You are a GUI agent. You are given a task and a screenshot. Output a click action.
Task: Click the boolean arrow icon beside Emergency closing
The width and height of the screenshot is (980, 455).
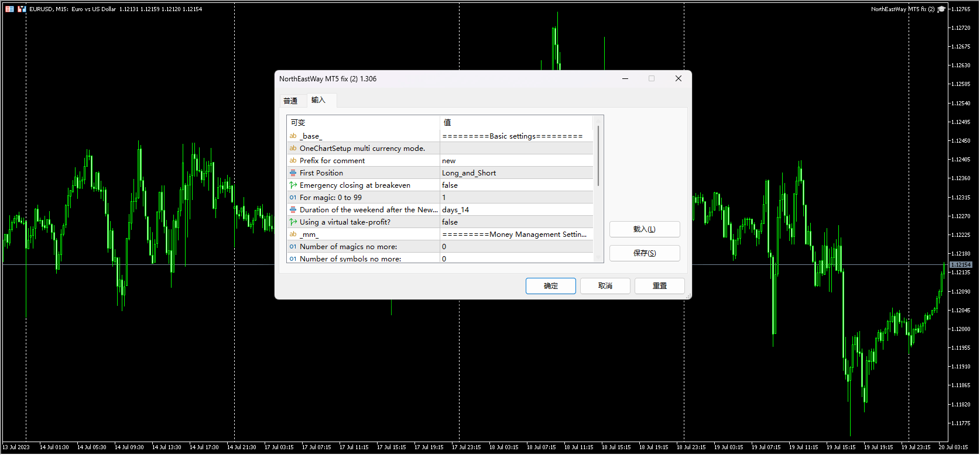293,185
